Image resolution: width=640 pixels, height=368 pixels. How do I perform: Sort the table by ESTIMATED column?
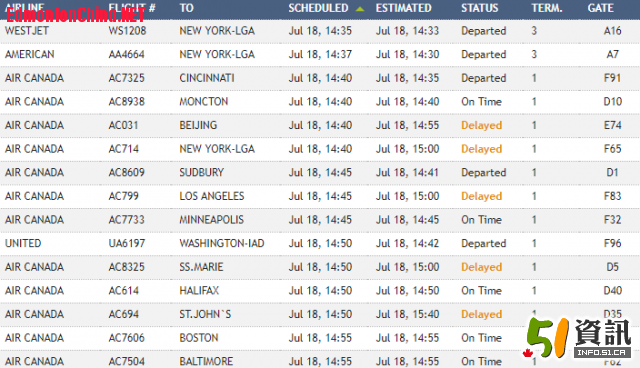click(403, 8)
